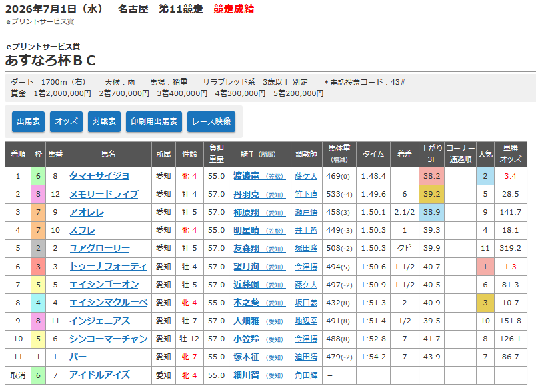Select winning time 1:48.4
The width and height of the screenshot is (536, 392).
point(373,176)
